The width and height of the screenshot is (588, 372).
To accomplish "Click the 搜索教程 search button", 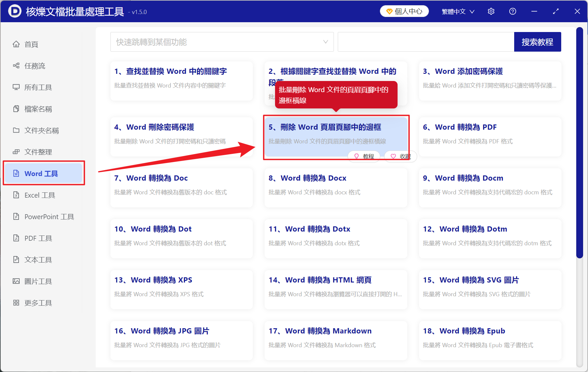I will 537,42.
